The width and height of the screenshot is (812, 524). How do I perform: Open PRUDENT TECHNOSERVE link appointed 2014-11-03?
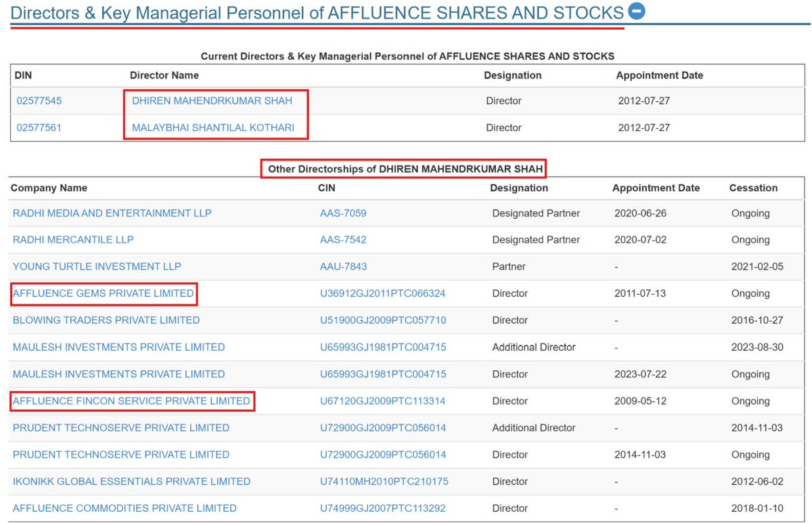tap(121, 454)
